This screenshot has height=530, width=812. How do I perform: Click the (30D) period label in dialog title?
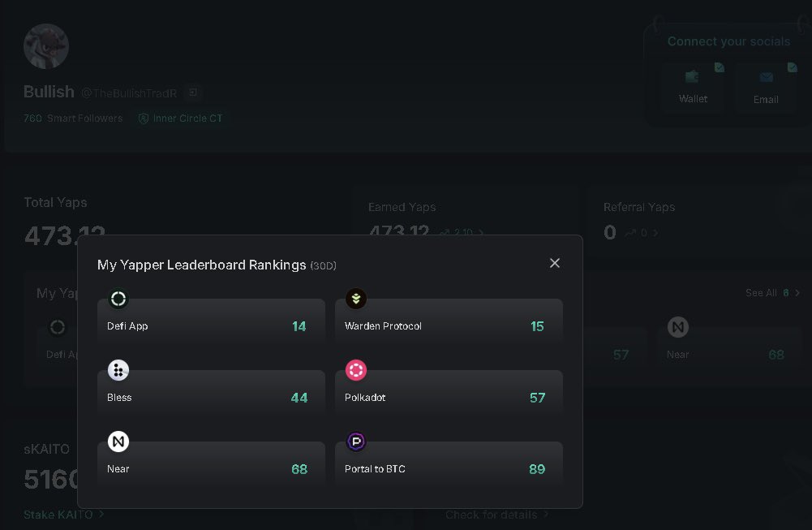pos(323,265)
